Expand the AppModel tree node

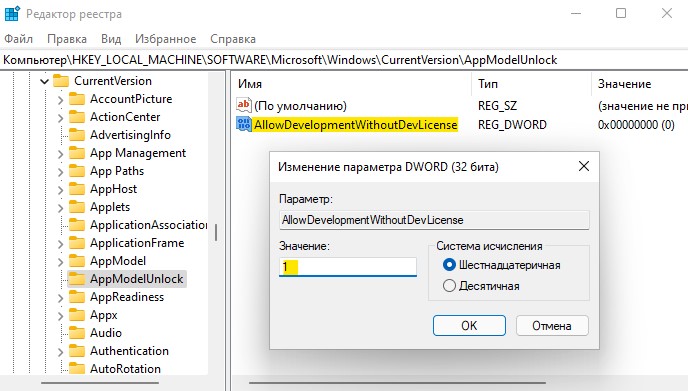(x=61, y=262)
